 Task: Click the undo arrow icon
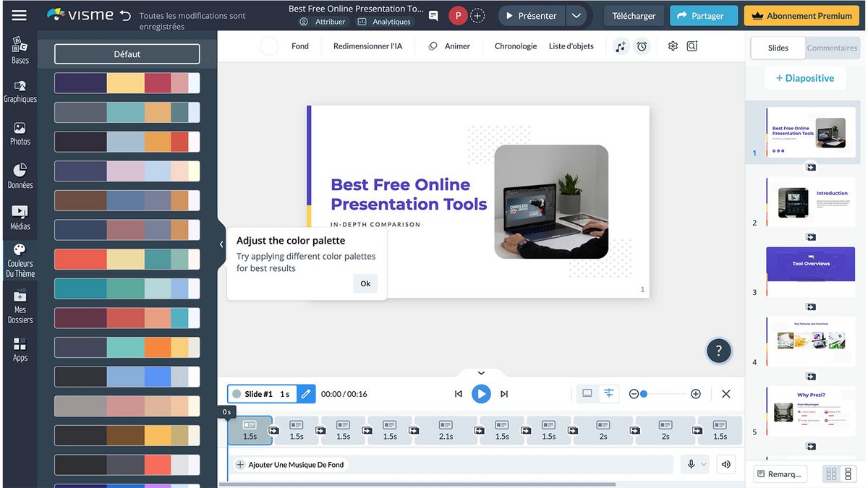coord(126,15)
